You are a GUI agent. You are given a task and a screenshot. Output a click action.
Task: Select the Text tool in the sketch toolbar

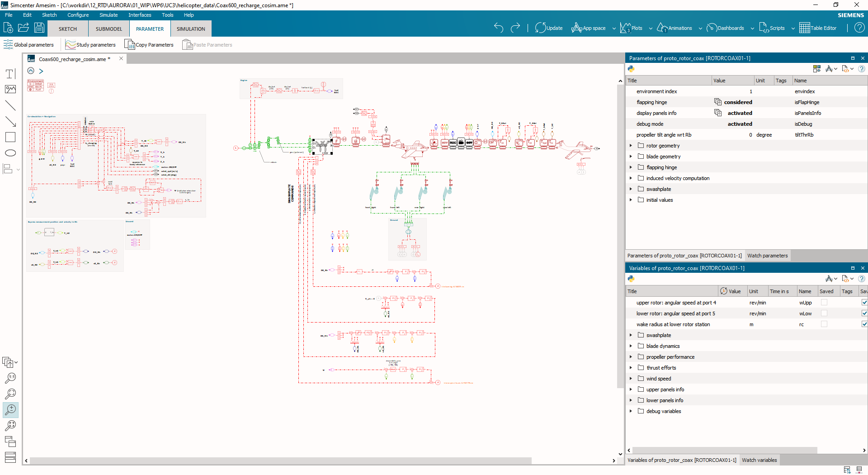point(10,73)
